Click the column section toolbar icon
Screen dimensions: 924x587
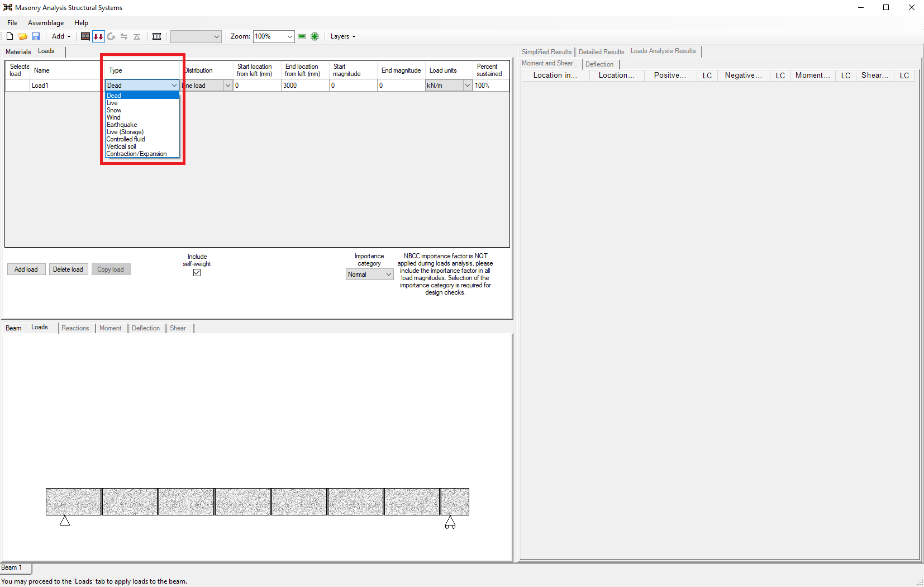click(157, 36)
